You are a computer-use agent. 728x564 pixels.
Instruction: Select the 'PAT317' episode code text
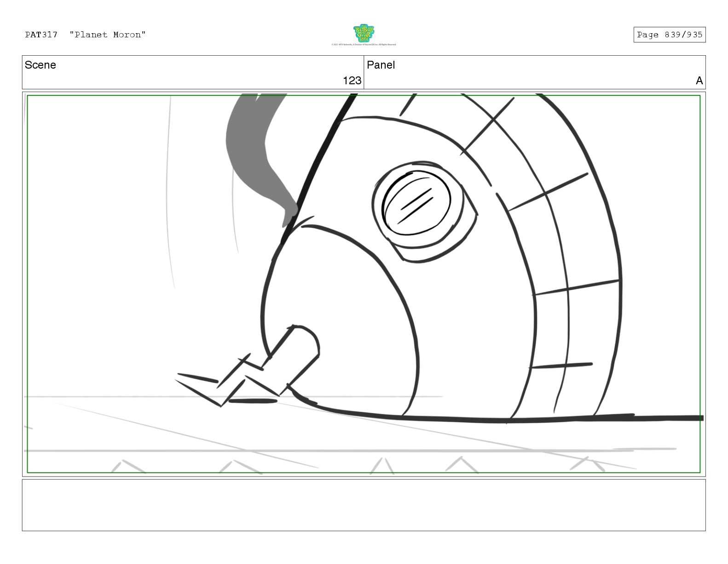(41, 35)
